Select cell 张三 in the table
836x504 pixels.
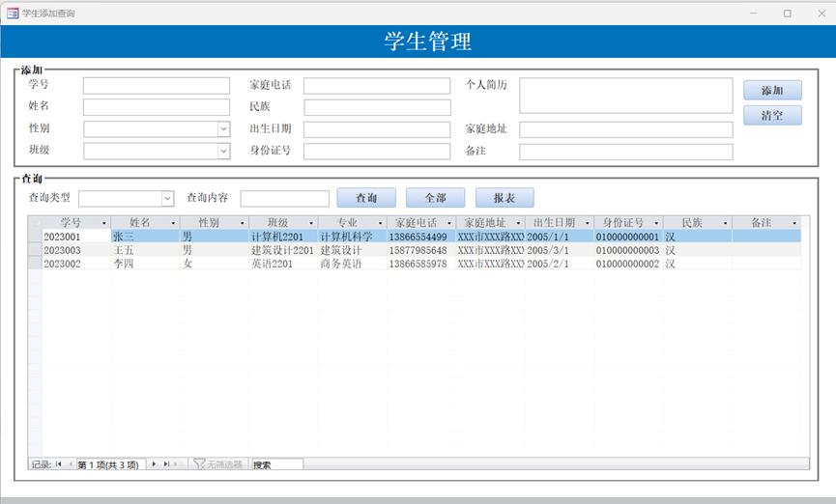point(146,237)
